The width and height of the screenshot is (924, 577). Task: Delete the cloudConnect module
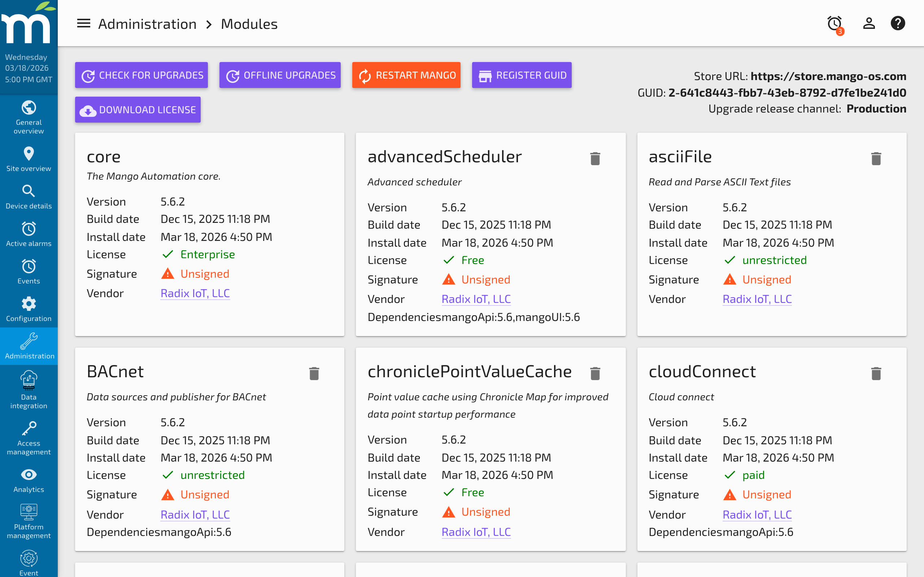(x=876, y=373)
